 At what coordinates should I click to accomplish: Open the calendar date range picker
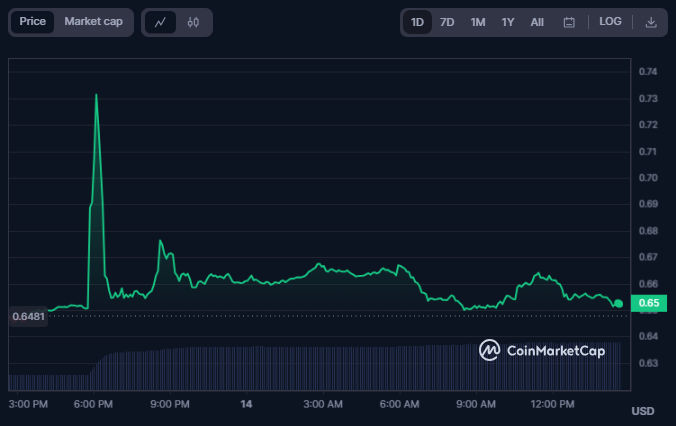569,22
